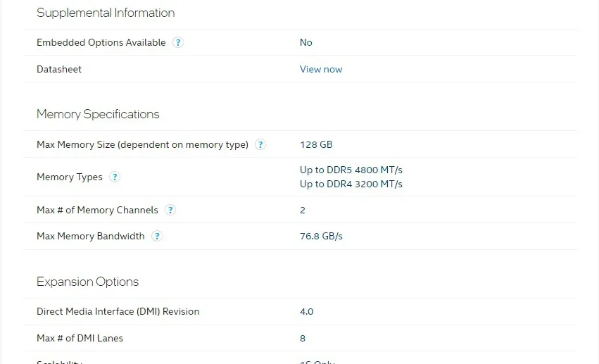Click 'Up to DDR5 4800 MT/s' text
599x364 pixels.
coord(351,170)
